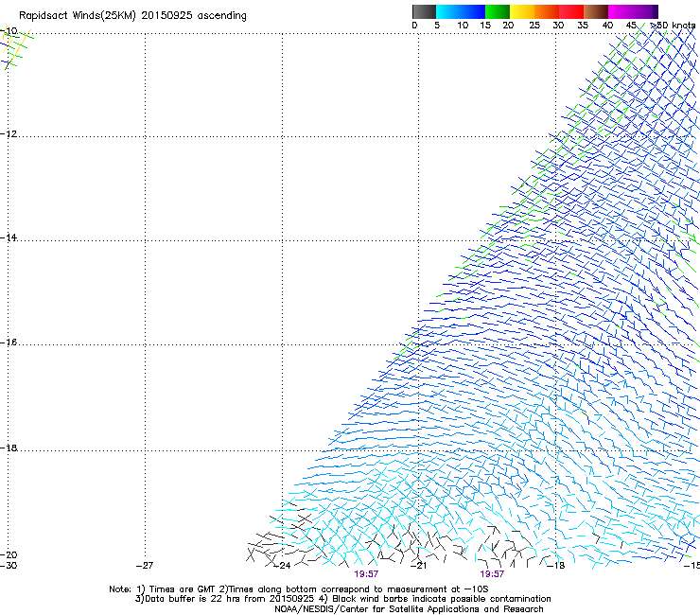Click the '-16' latitude axis label
Screen dimensions: 700x615
[x=9, y=343]
